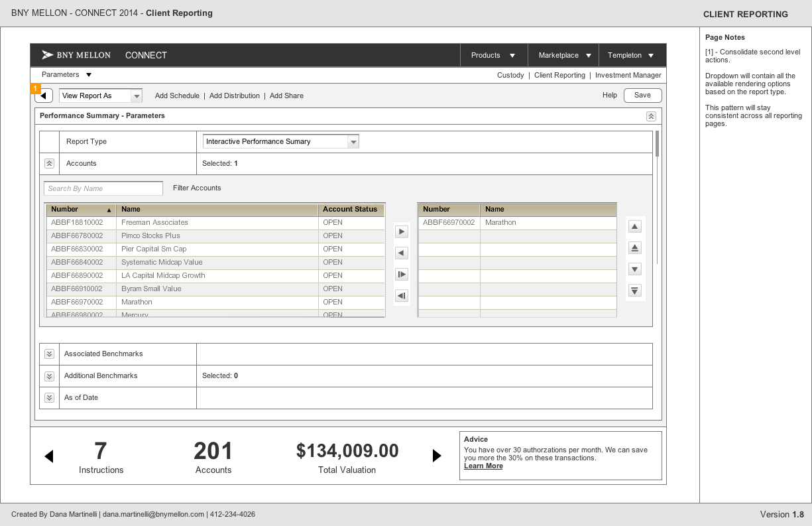Click the Save button
Viewport: 812px width, 526px height.
642,95
